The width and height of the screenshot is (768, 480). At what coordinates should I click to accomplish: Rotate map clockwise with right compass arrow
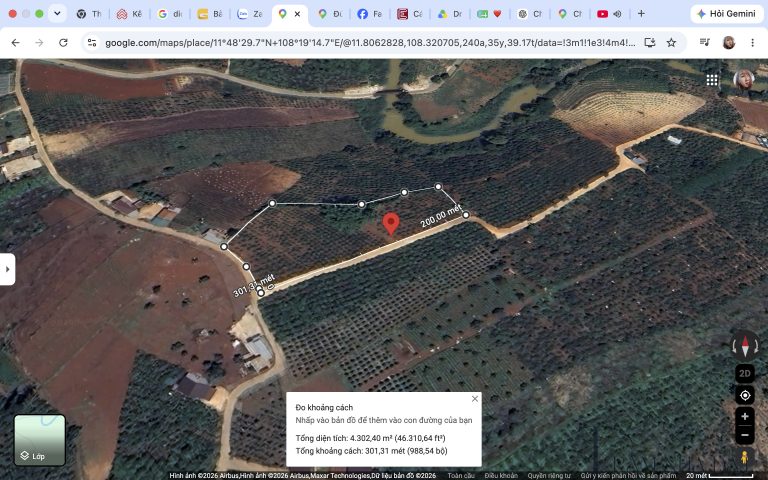click(x=757, y=346)
